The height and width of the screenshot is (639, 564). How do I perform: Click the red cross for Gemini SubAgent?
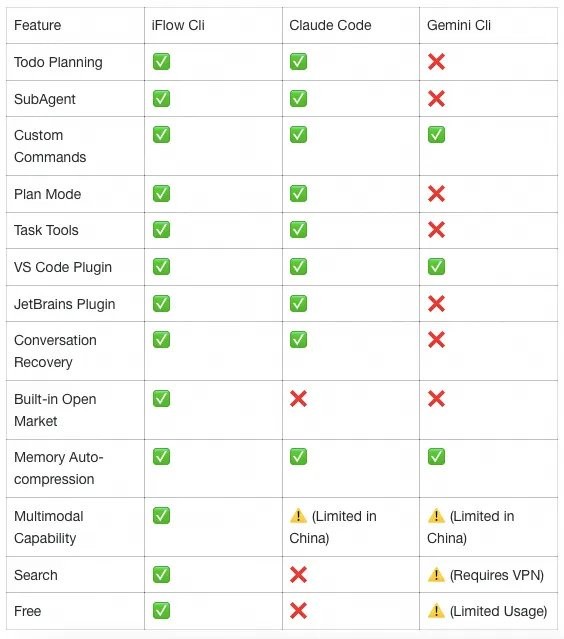(436, 99)
